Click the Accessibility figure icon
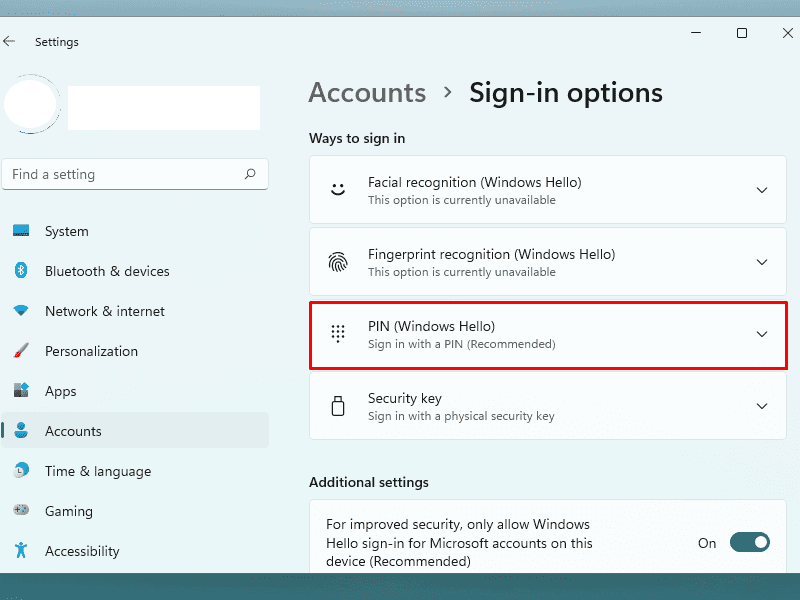 tap(21, 551)
